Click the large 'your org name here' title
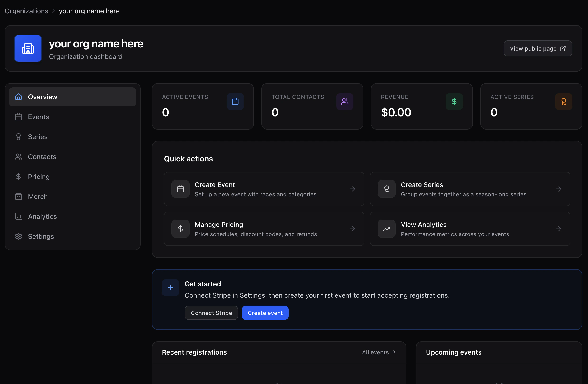Image resolution: width=588 pixels, height=384 pixels. click(x=96, y=44)
